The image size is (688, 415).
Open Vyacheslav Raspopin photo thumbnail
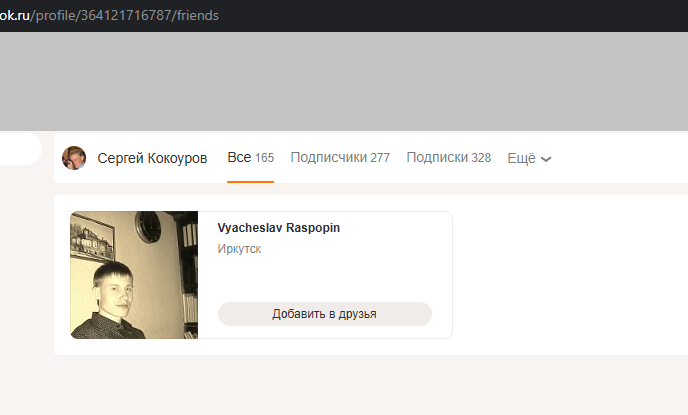134,275
